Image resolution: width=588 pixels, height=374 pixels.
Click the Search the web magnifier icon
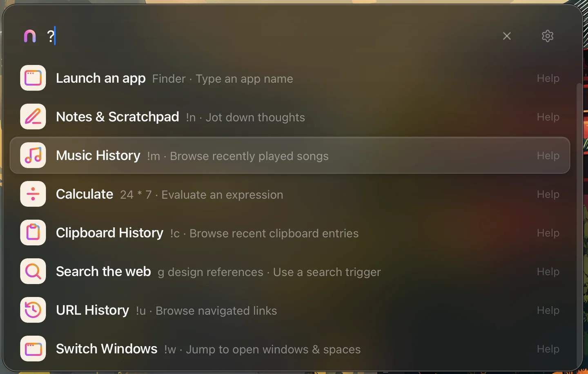(33, 271)
